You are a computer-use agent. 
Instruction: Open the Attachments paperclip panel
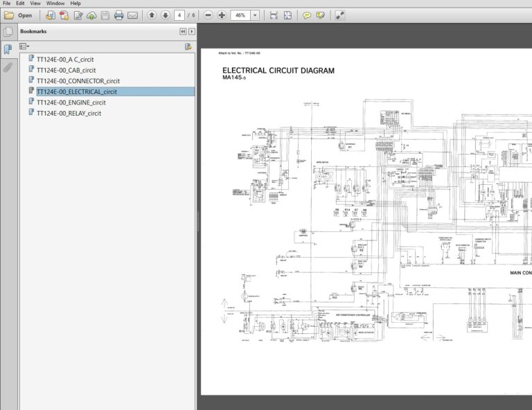coord(8,68)
